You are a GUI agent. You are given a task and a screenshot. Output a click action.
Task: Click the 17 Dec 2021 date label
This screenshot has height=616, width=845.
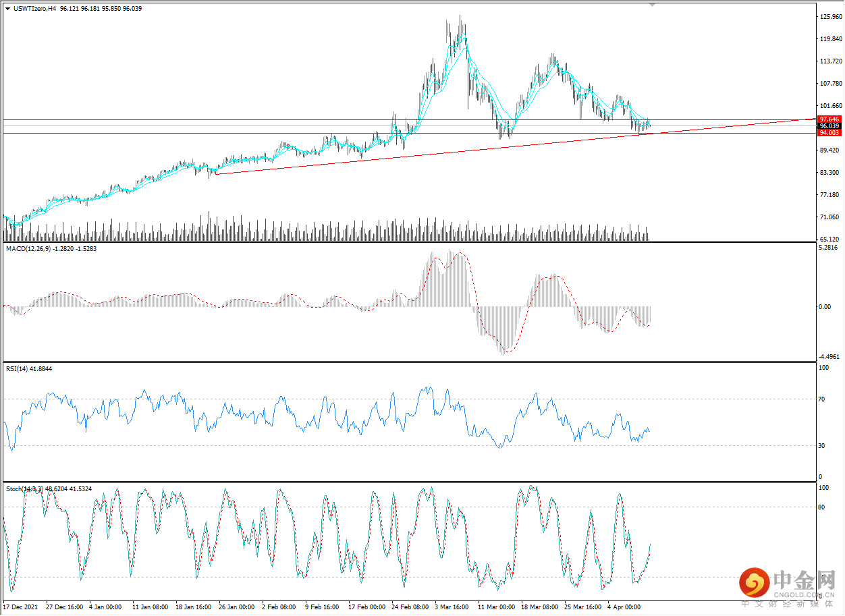21,607
